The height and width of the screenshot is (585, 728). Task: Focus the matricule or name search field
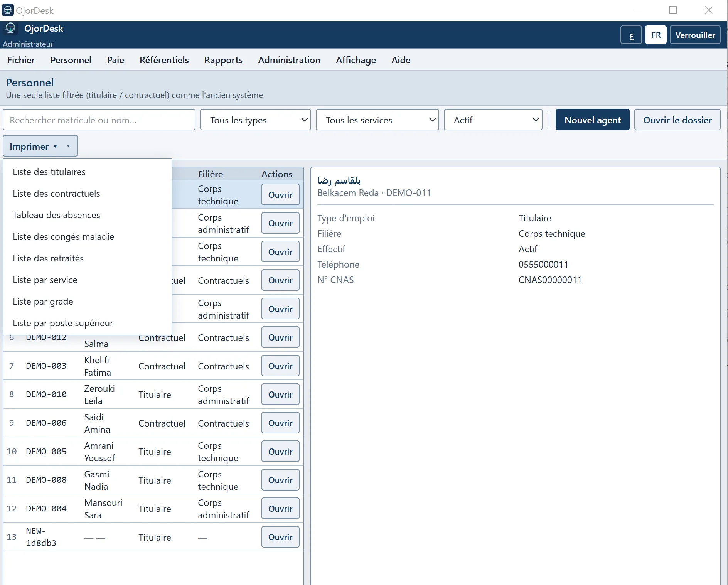pos(99,120)
